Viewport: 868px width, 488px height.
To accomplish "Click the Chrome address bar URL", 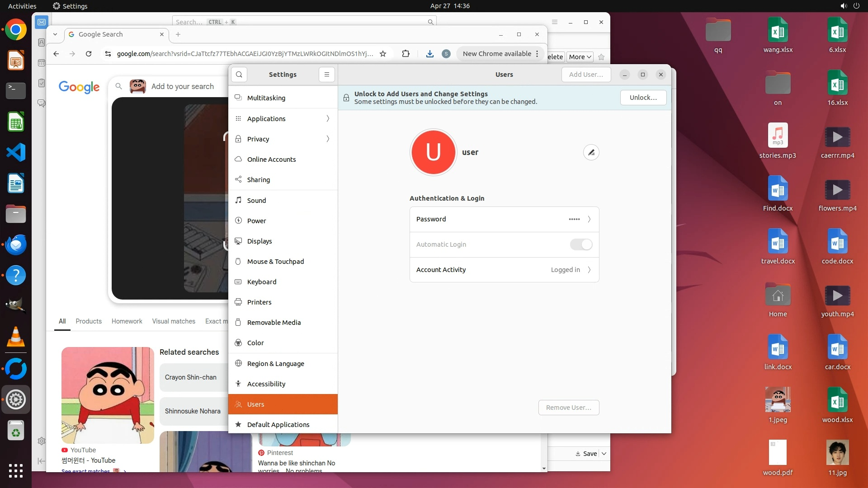I will click(244, 54).
